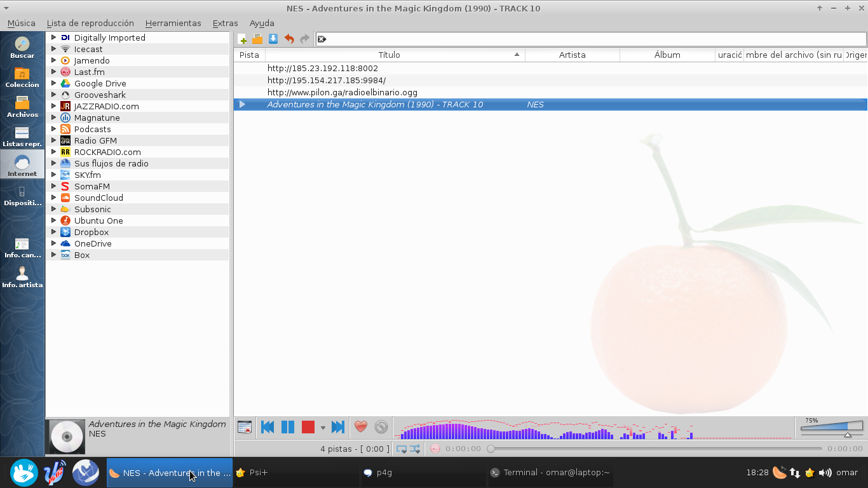
Task: Expand the Grooveshark tree node
Action: (x=54, y=95)
